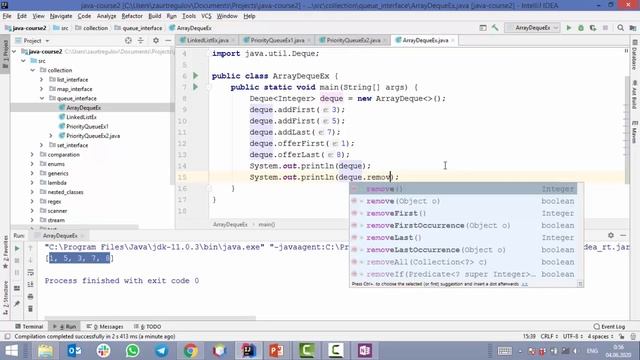Expand the generics folder
This screenshot has height=360, width=640.
pos(32,173)
